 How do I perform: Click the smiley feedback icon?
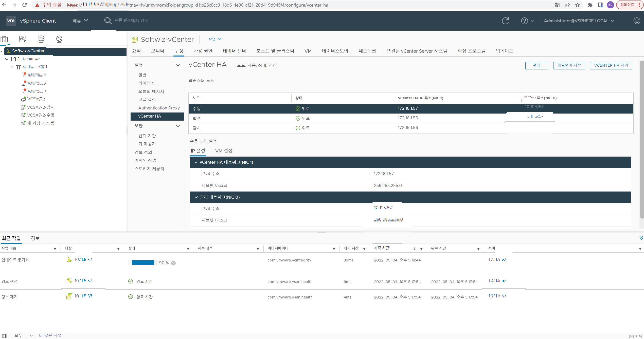click(x=637, y=21)
